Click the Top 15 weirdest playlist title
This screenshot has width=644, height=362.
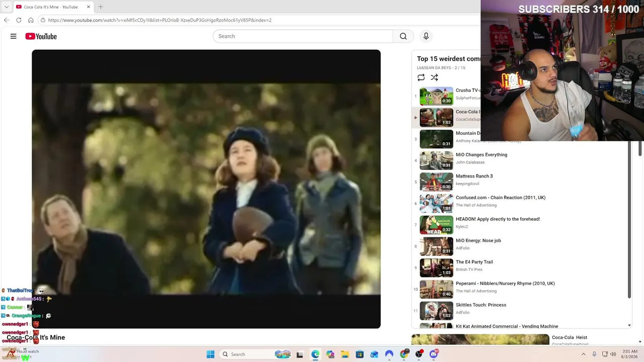(x=448, y=59)
